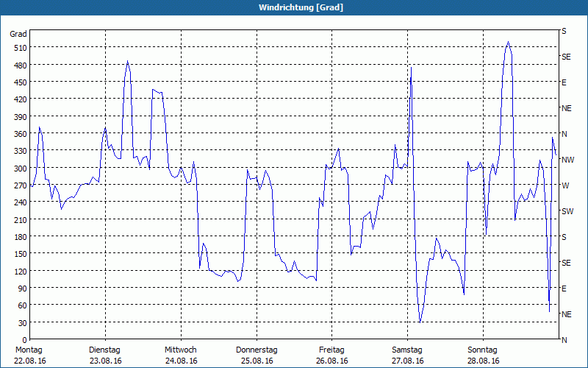The height and width of the screenshot is (368, 588).
Task: Click the 'Sonntag' day label
Action: (482, 350)
